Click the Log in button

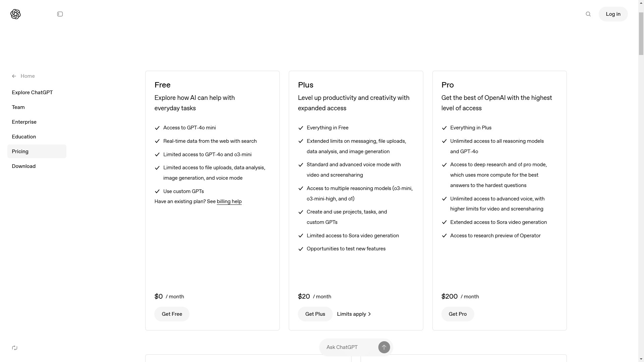click(613, 14)
